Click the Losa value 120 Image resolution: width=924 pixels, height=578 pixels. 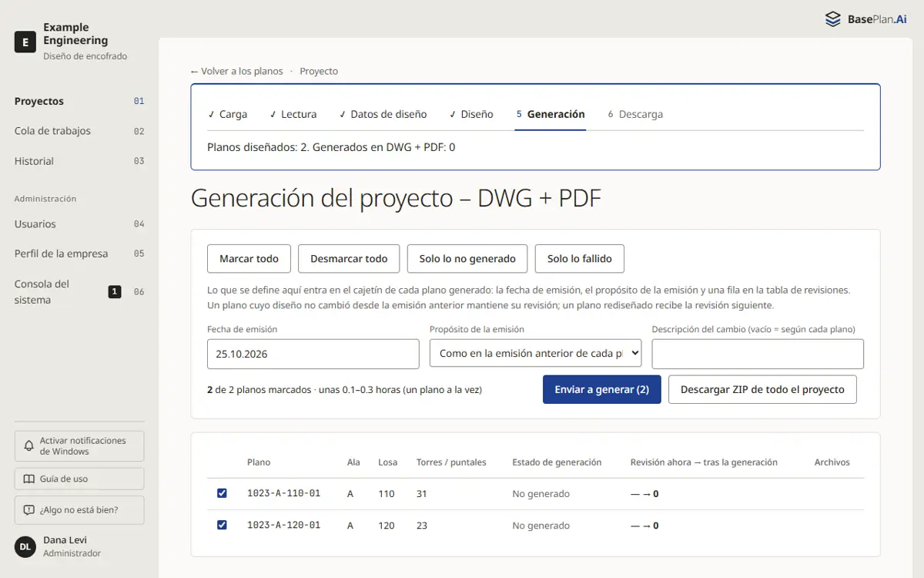[387, 526]
